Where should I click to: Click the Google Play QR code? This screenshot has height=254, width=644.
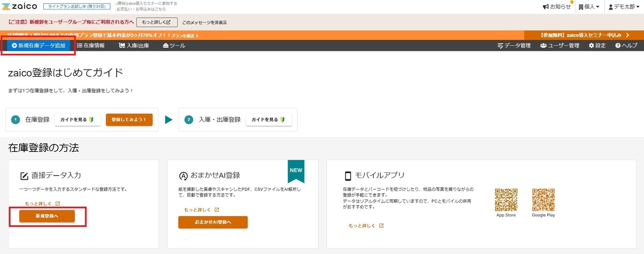pyautogui.click(x=543, y=200)
